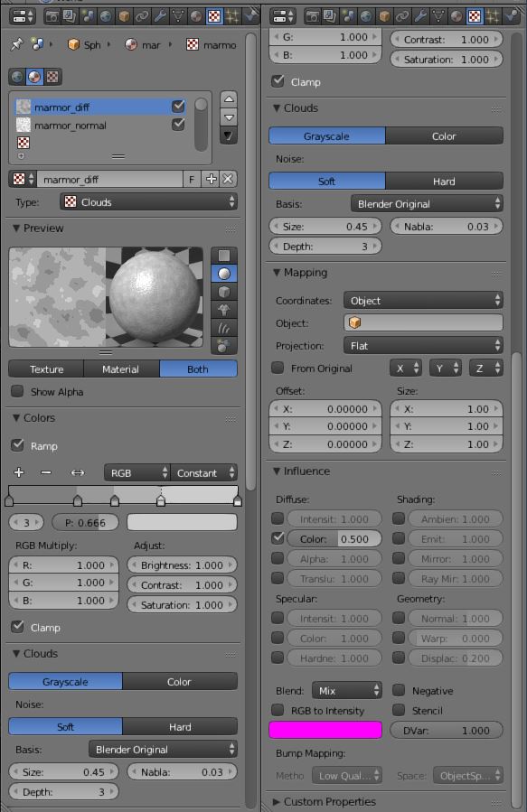
Task: Open Modifiers wrench tab in right panel header
Action: [x=420, y=16]
